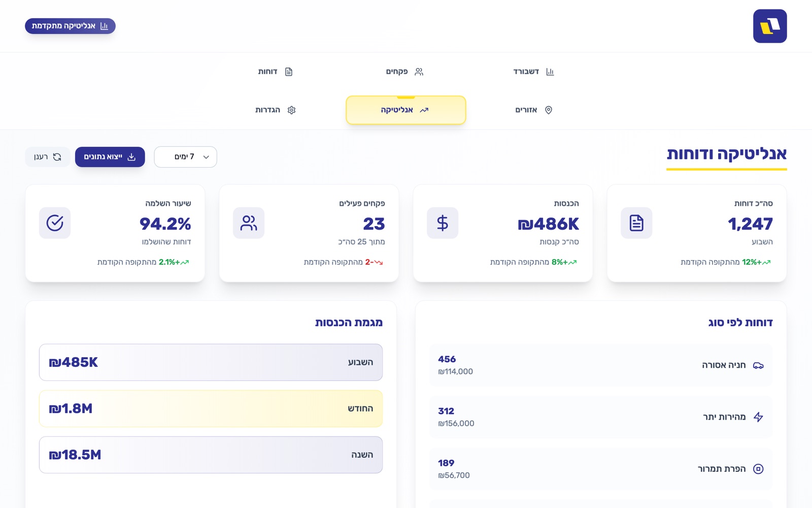
Task: Click bar chart icon in אנליטיקה מתקדמת badge
Action: pos(104,26)
